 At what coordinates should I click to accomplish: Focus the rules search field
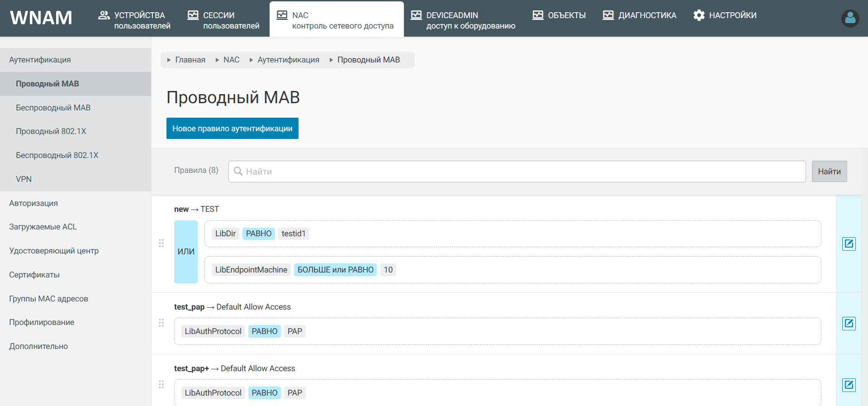click(x=517, y=172)
